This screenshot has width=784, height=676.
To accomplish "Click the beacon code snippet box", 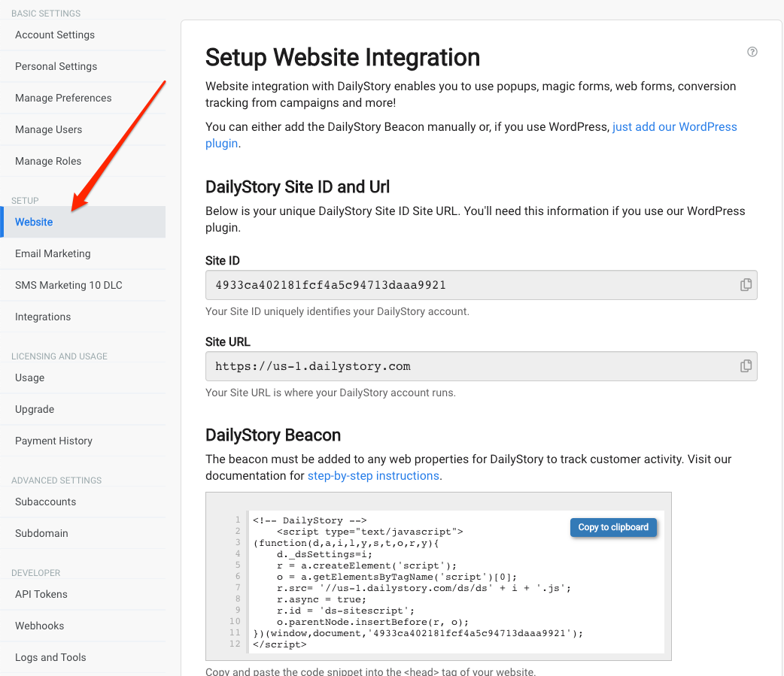I will (x=439, y=577).
